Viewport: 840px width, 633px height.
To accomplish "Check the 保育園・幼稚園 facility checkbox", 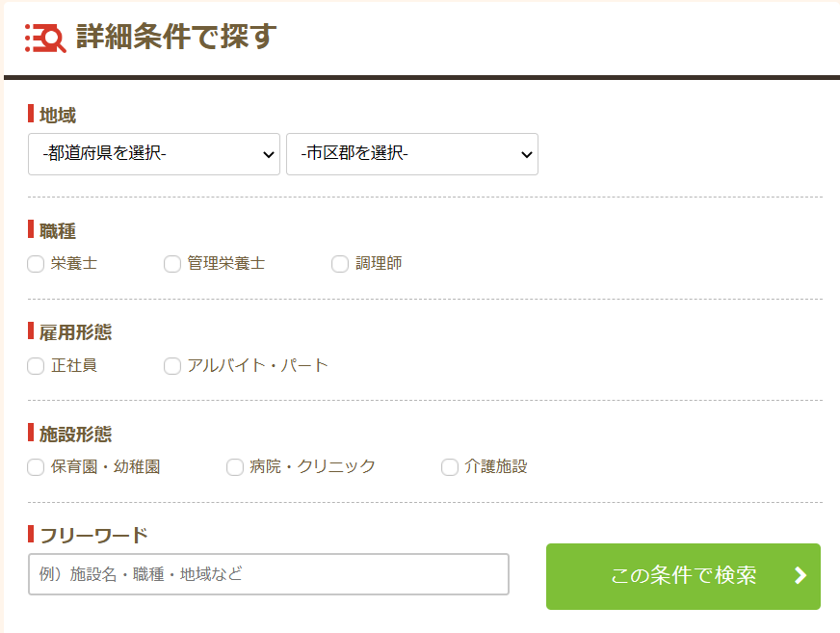I will click(x=36, y=467).
